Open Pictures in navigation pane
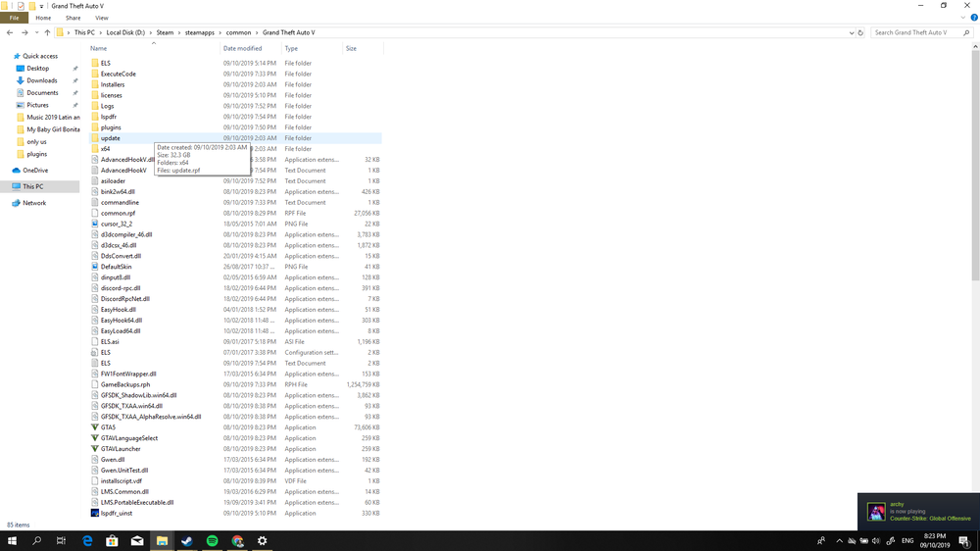 pos(37,105)
